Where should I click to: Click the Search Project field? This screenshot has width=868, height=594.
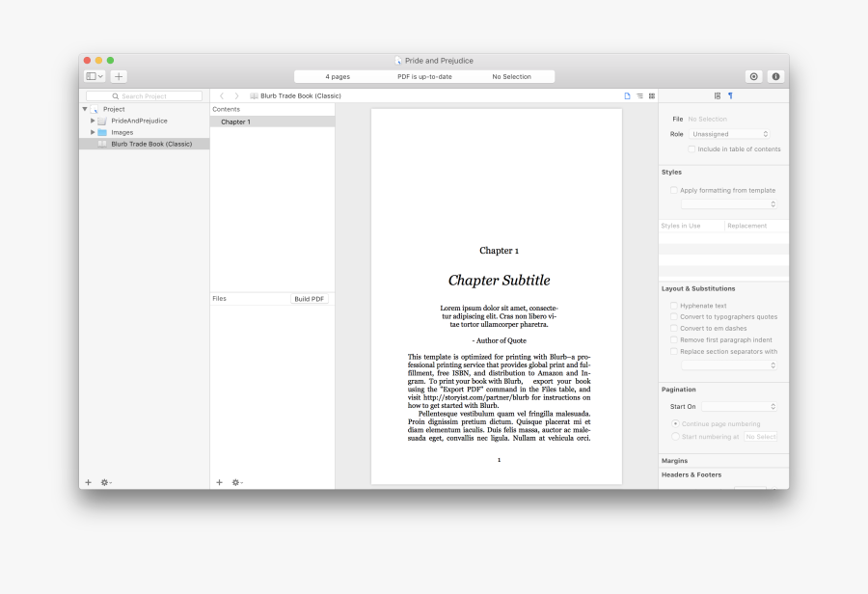pyautogui.click(x=145, y=96)
